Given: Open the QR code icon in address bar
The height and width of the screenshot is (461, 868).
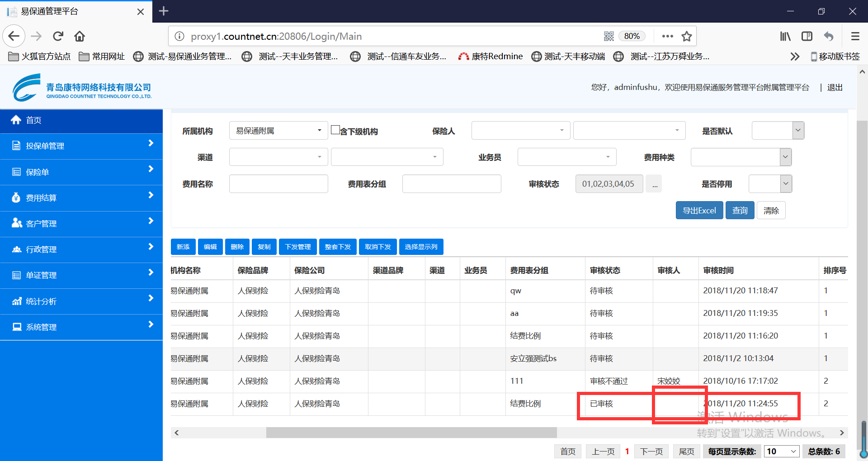Looking at the screenshot, I should coord(609,36).
